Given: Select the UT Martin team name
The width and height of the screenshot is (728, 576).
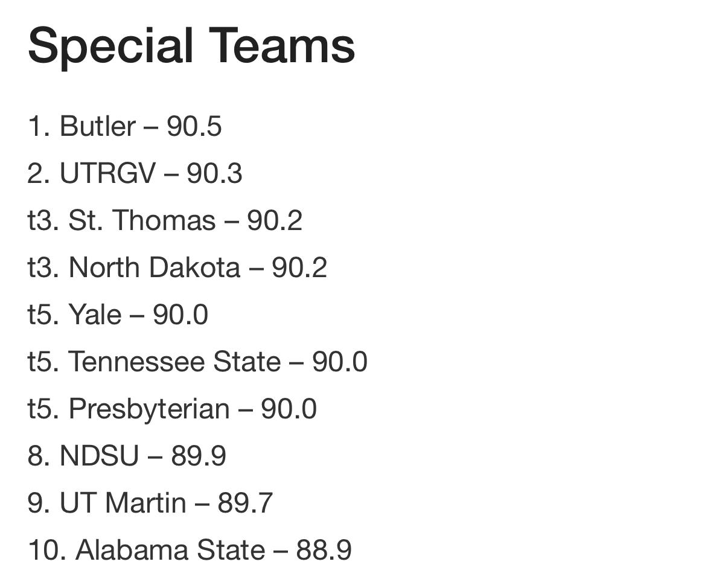Looking at the screenshot, I should (x=123, y=503).
